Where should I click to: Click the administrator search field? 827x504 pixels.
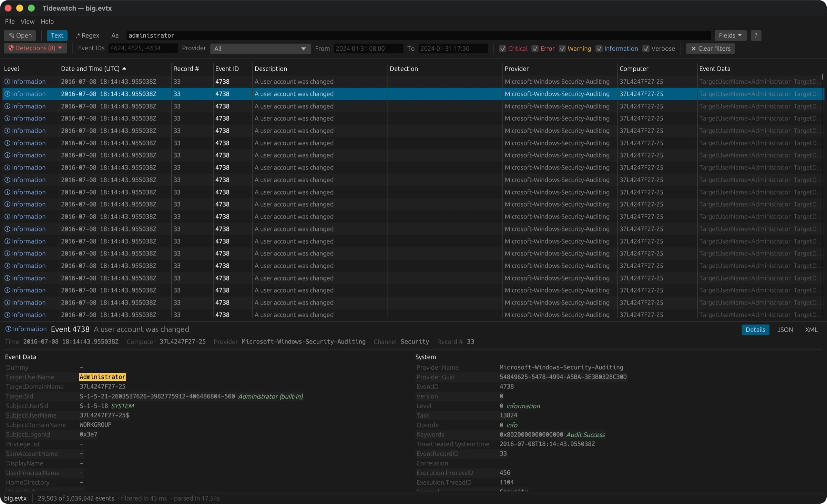[418, 35]
